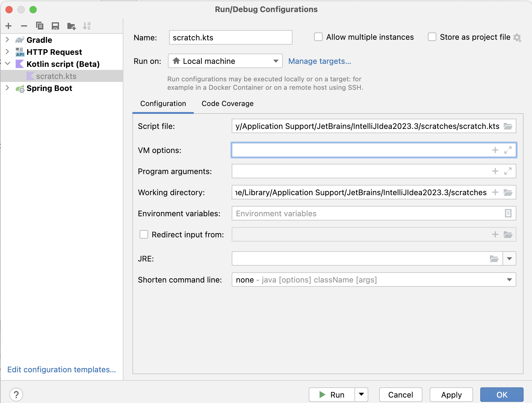Browse for Redirect input file

[508, 234]
